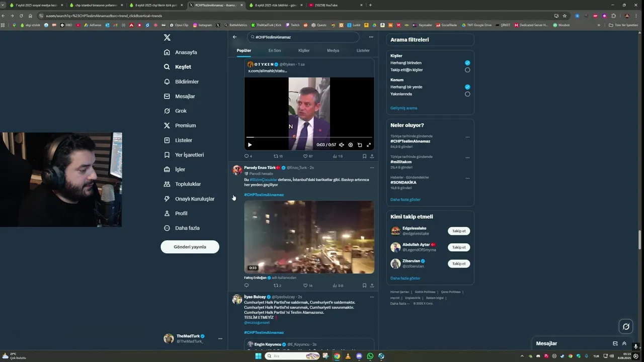This screenshot has width=644, height=362.
Task: Toggle picture-in-picture on the OTYKEN video
Action: [360, 145]
